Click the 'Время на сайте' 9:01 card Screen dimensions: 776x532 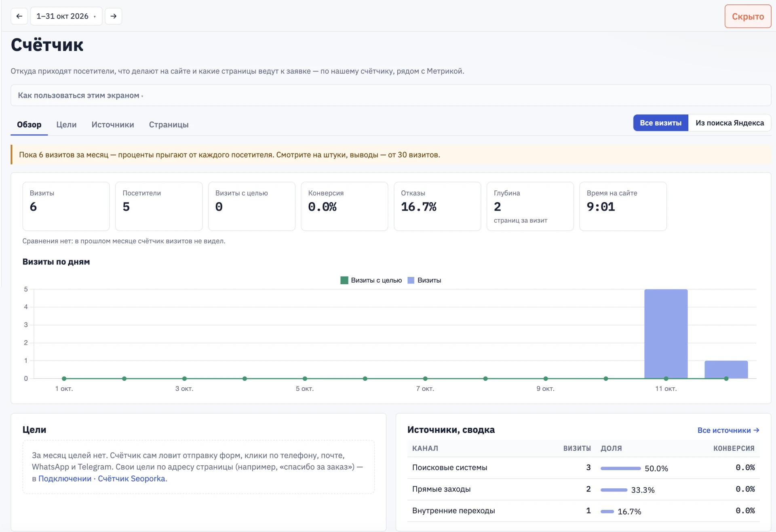[623, 206]
